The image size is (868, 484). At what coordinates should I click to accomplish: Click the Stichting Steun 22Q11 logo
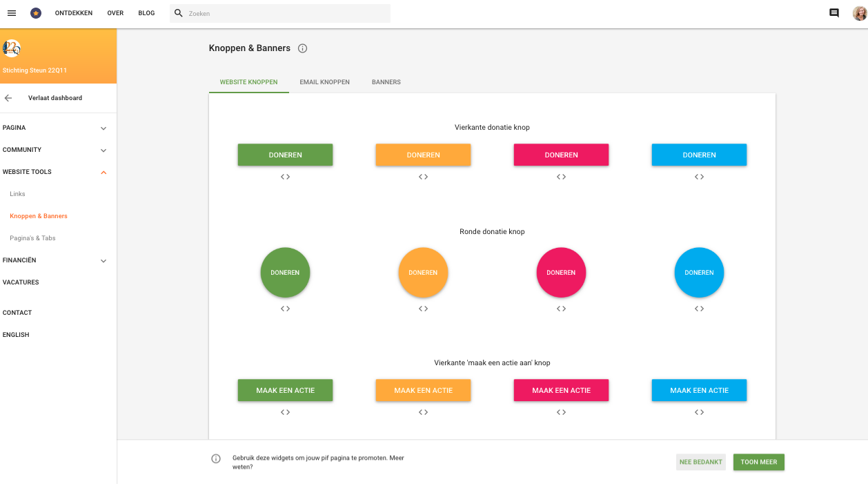click(x=12, y=48)
